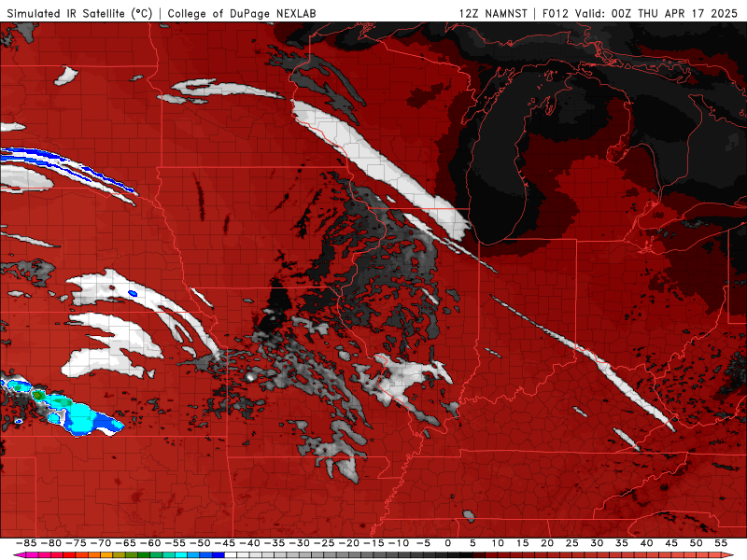Click the 30 color scale label
This screenshot has height=560, width=747.
[597, 543]
